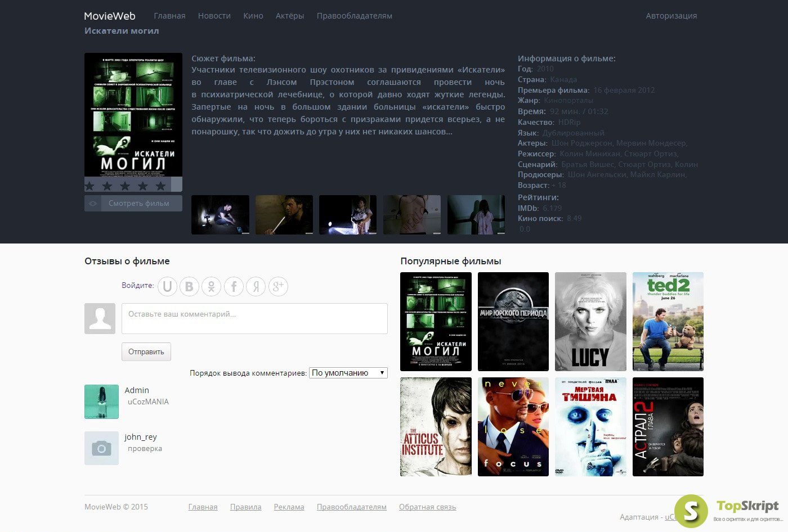Click the quality value HDRip
The width and height of the screenshot is (788, 532).
569,122
